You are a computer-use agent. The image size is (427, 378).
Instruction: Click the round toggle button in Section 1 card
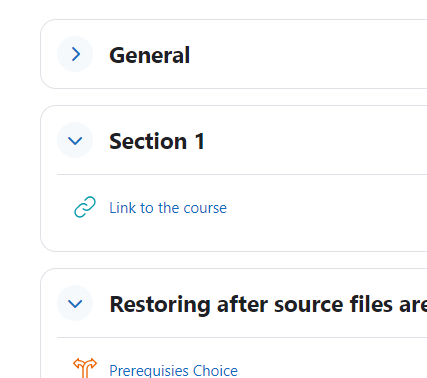pos(75,140)
